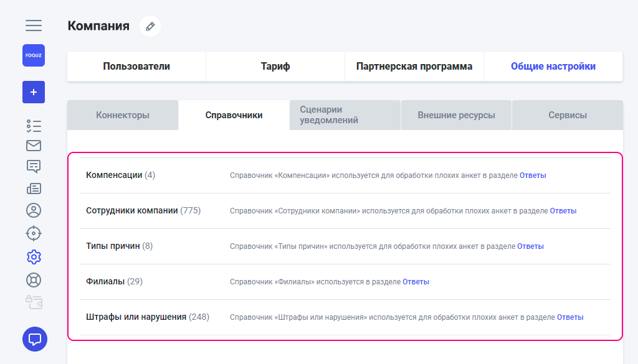This screenshot has height=364, width=638.
Task: Open the Сервисы sub-tab
Action: [568, 115]
